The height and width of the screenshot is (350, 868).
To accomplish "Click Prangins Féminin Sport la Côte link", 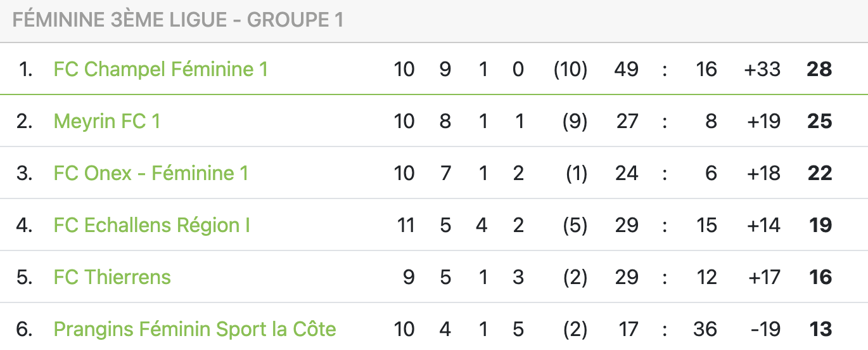I will 195,329.
